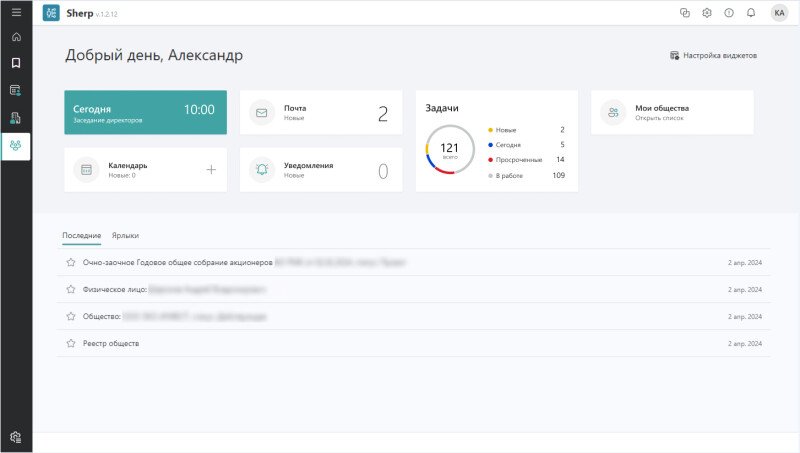The image size is (800, 453).
Task: Star the Реестр обществ entry
Action: pyautogui.click(x=71, y=343)
